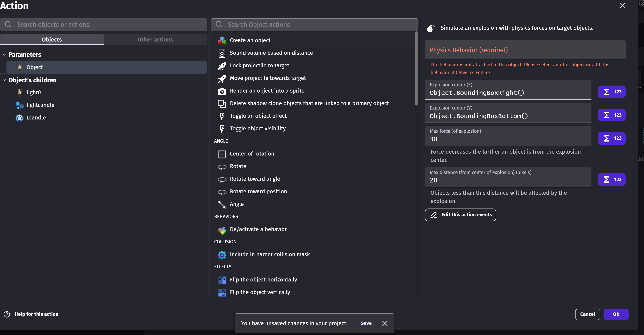
Task: Click the Center of rotation grid icon
Action: pos(222,154)
